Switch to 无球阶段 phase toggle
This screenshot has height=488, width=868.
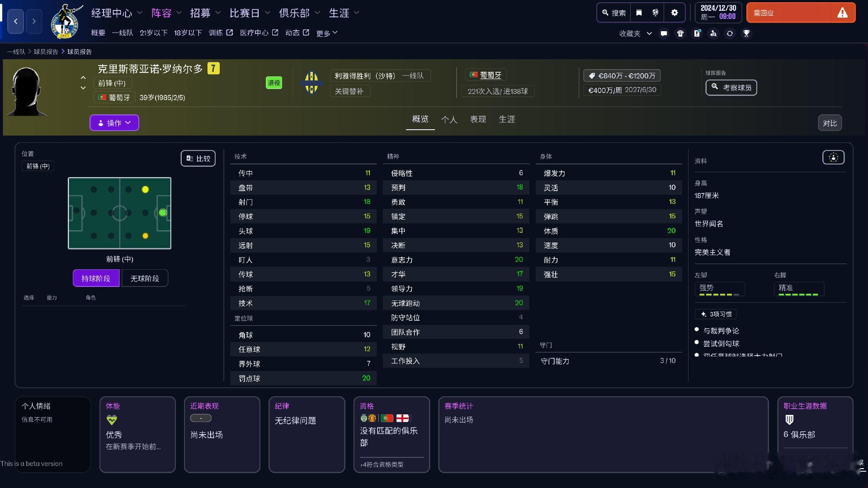[x=145, y=278]
